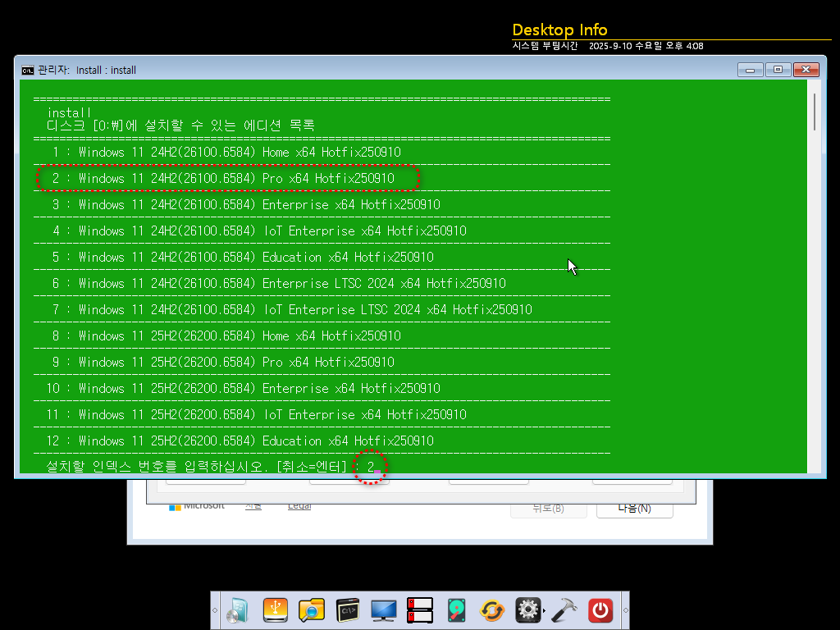
Task: Minimize the Install console window
Action: tap(750, 70)
